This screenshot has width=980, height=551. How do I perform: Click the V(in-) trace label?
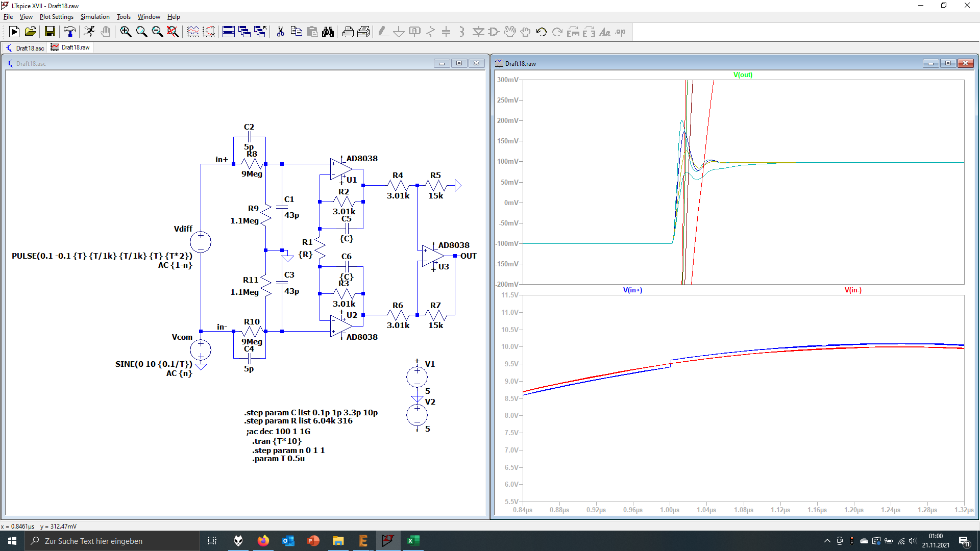coord(853,290)
